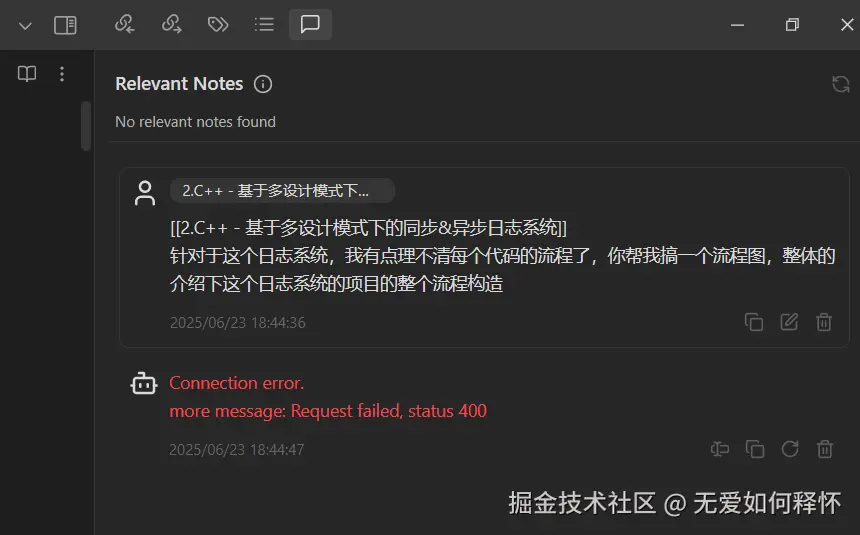Copy the Connection error response
The image size is (860, 535).
click(x=755, y=449)
